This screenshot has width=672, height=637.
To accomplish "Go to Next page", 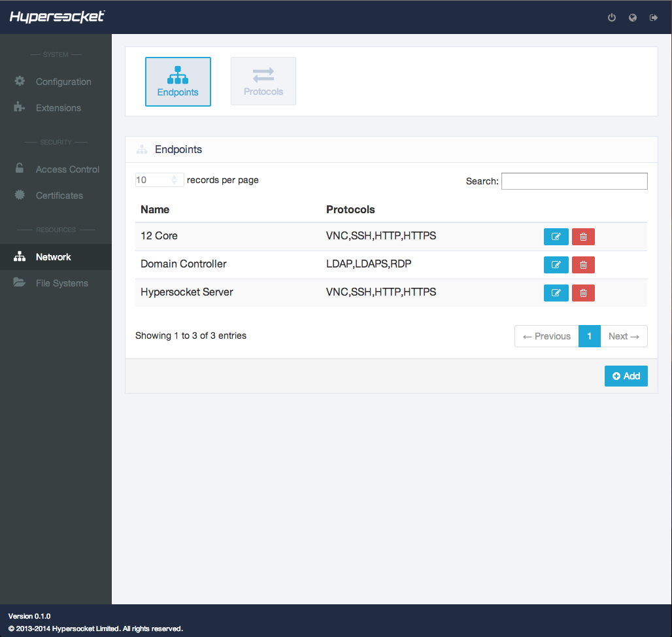I will [x=624, y=336].
